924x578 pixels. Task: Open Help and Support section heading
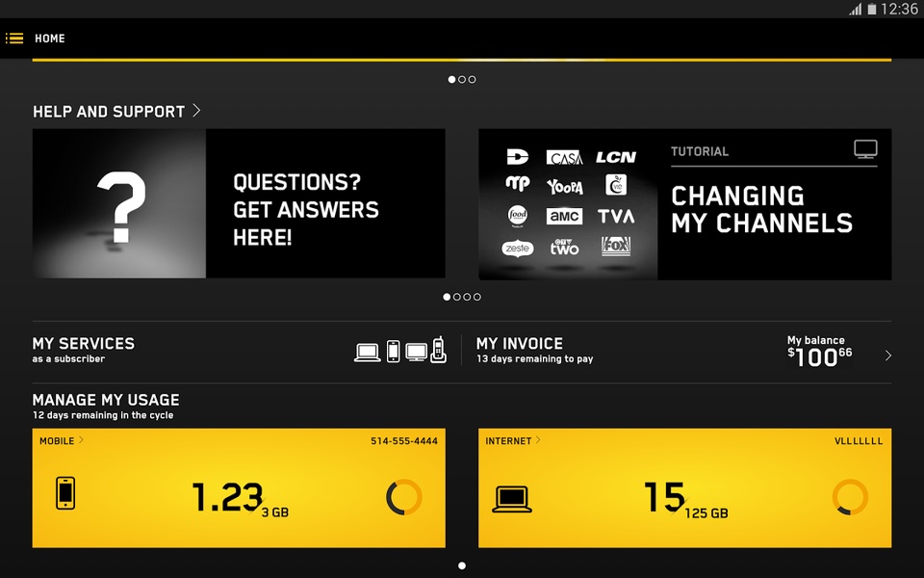tap(109, 112)
